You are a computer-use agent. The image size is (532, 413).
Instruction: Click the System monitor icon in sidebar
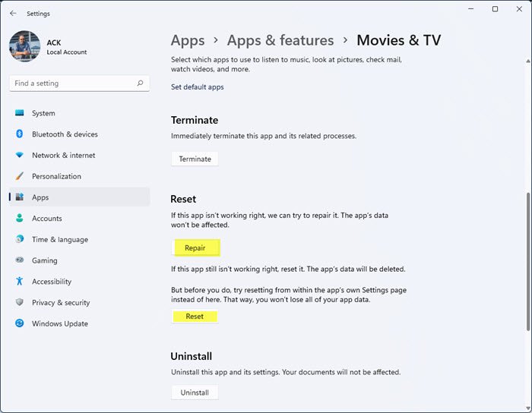tap(20, 113)
